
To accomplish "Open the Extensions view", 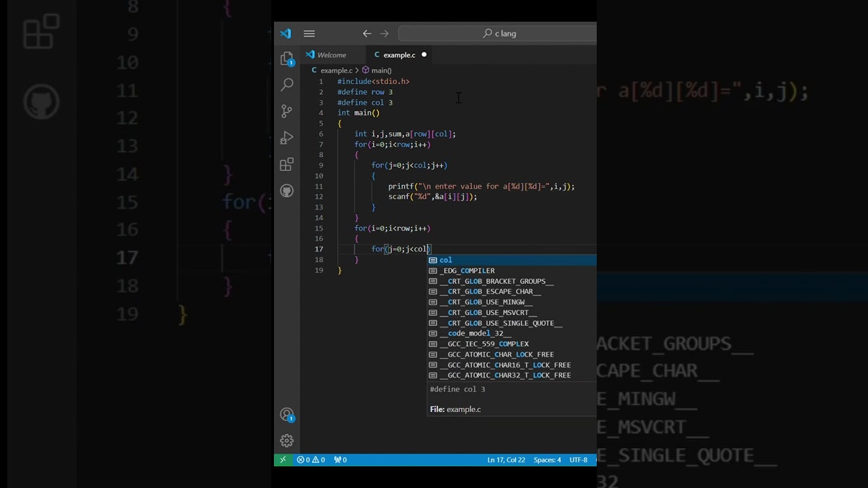I will 287,164.
